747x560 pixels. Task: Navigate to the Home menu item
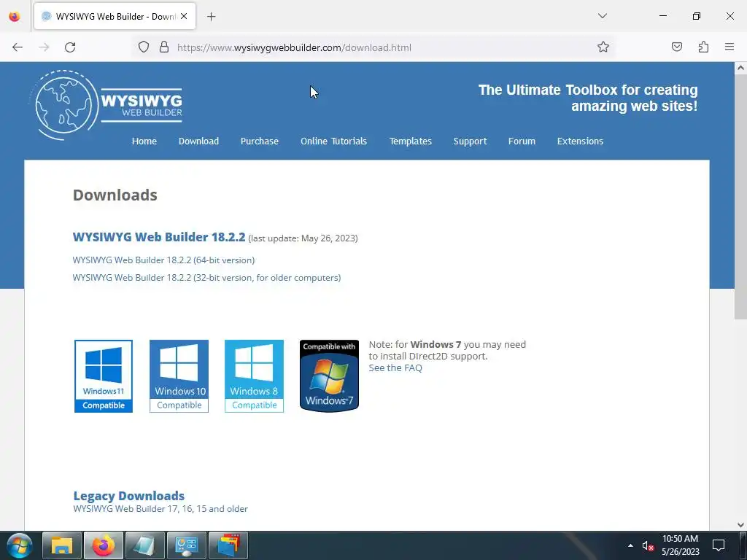[144, 141]
